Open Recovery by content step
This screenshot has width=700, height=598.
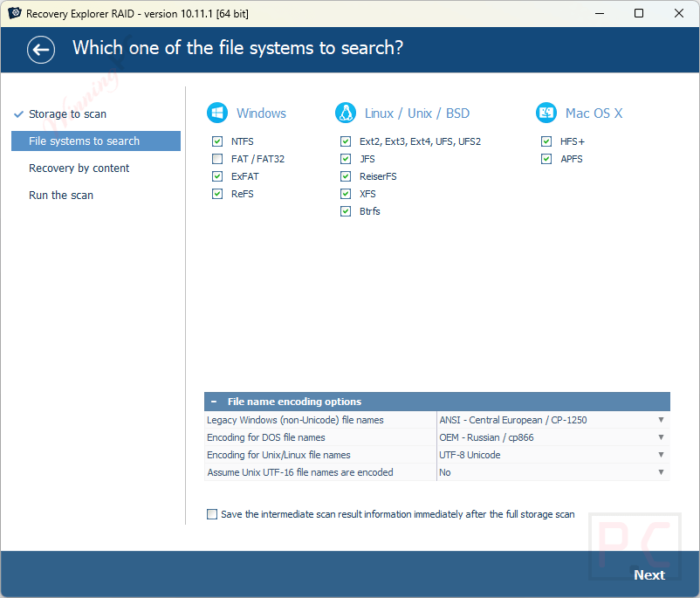click(79, 168)
